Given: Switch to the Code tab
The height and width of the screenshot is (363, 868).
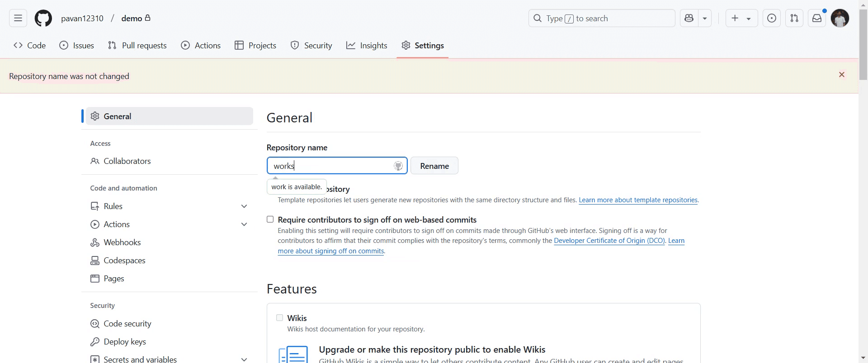Looking at the screenshot, I should pyautogui.click(x=30, y=46).
